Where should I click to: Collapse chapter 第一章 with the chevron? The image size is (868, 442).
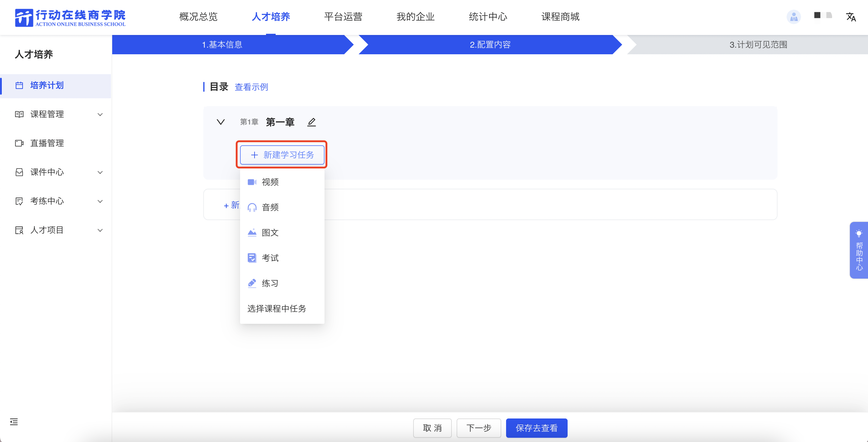pyautogui.click(x=221, y=122)
